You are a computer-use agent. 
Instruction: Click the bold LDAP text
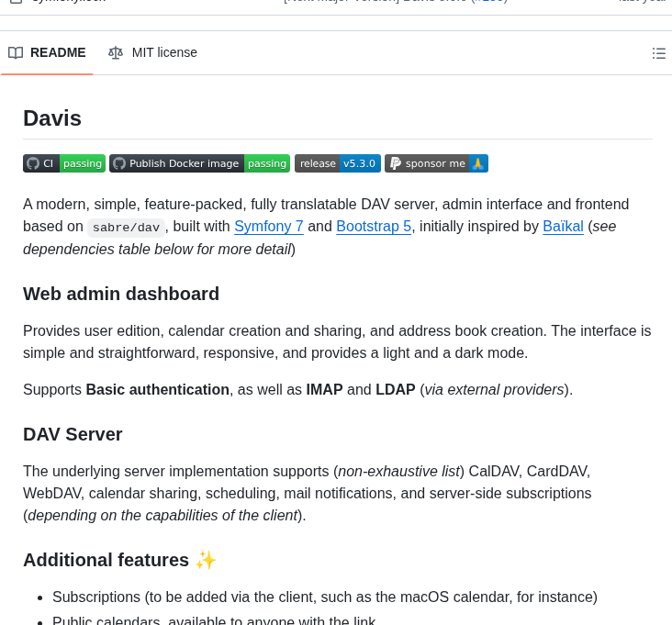(x=395, y=390)
